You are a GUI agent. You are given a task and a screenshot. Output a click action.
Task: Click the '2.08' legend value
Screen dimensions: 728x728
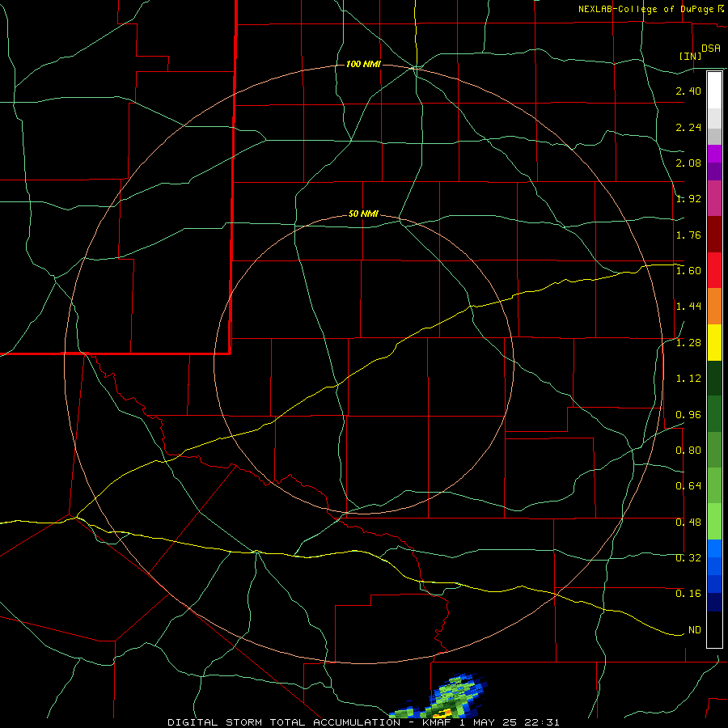tap(688, 163)
